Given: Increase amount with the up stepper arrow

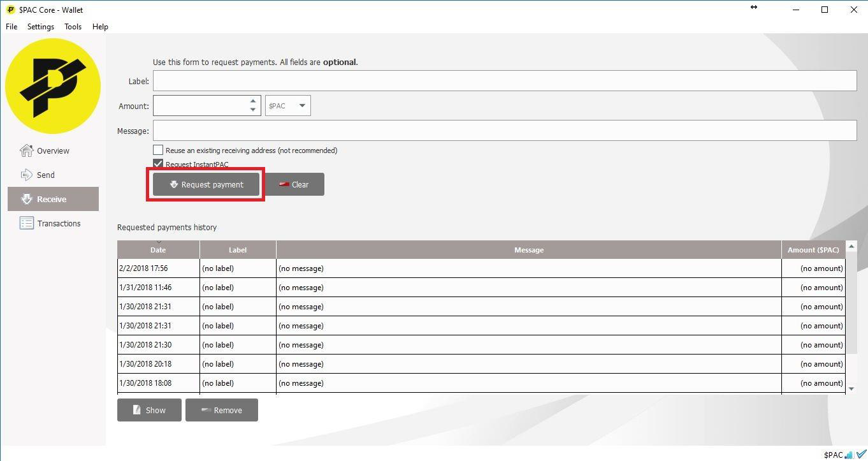Looking at the screenshot, I should click(253, 101).
